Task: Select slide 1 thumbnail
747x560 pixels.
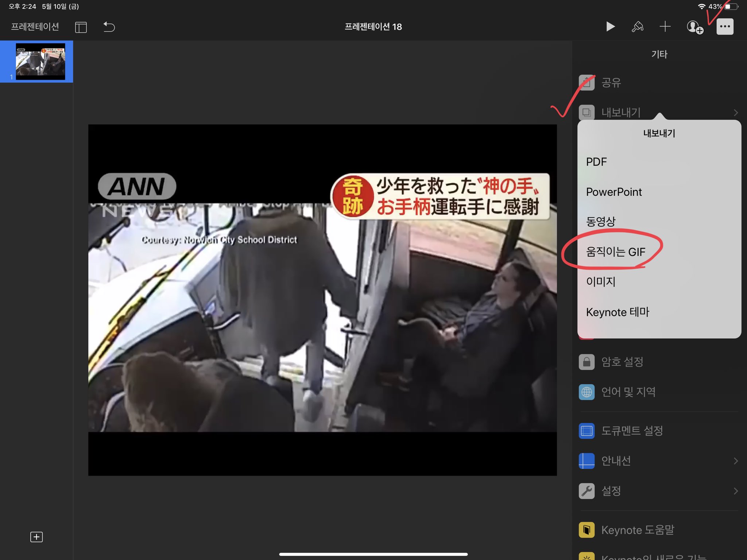Action: click(40, 61)
